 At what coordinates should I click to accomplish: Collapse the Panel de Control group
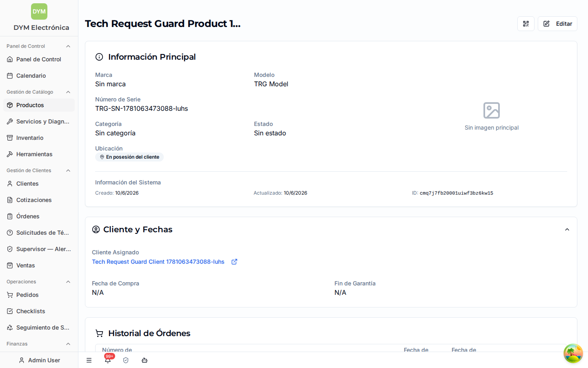(x=68, y=46)
